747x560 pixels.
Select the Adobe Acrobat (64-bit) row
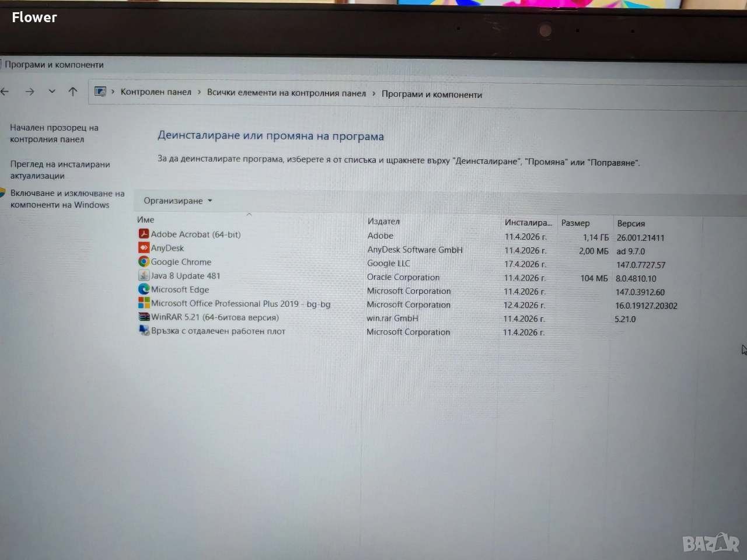click(196, 235)
